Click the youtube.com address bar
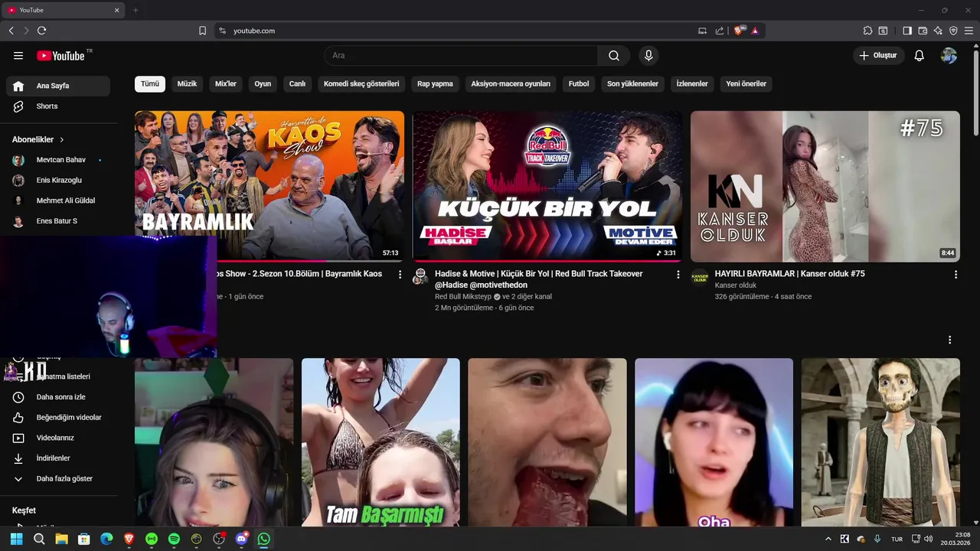 point(459,31)
